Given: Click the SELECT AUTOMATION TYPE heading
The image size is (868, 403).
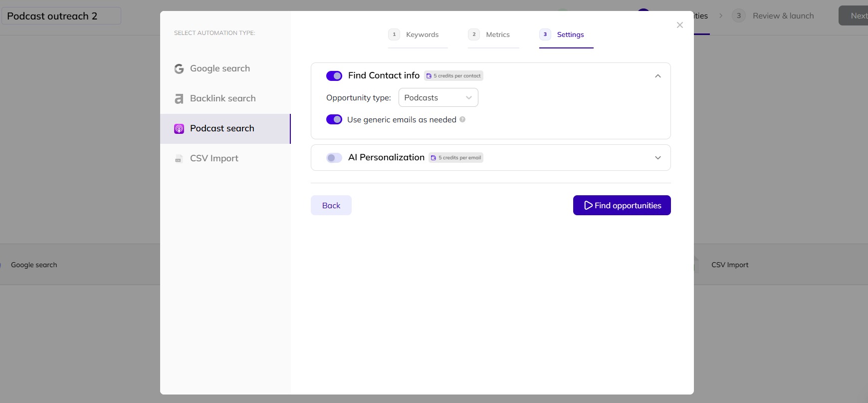Looking at the screenshot, I should point(215,33).
